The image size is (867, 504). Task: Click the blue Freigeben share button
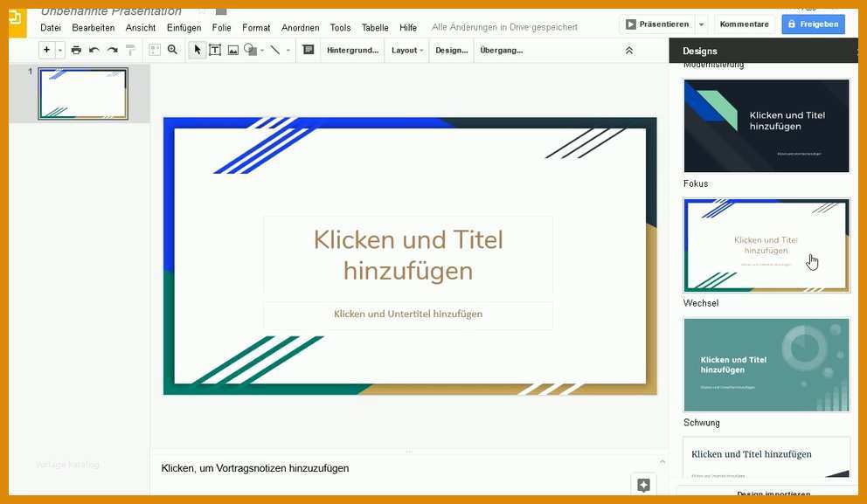pos(813,24)
